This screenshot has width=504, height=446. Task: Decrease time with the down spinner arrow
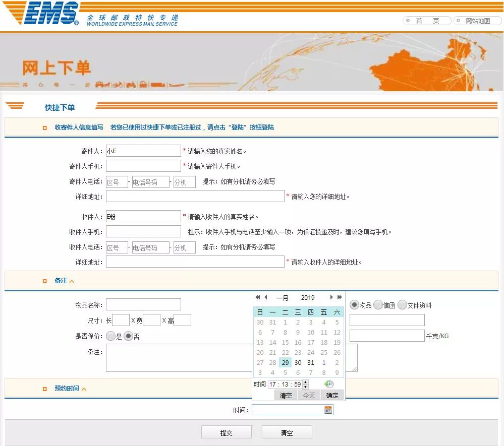coord(306,387)
